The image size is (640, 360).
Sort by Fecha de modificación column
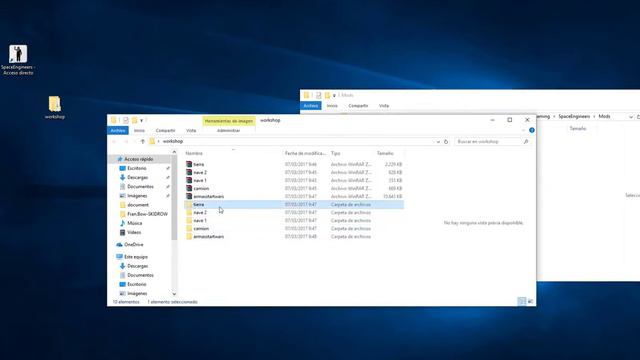(x=305, y=153)
